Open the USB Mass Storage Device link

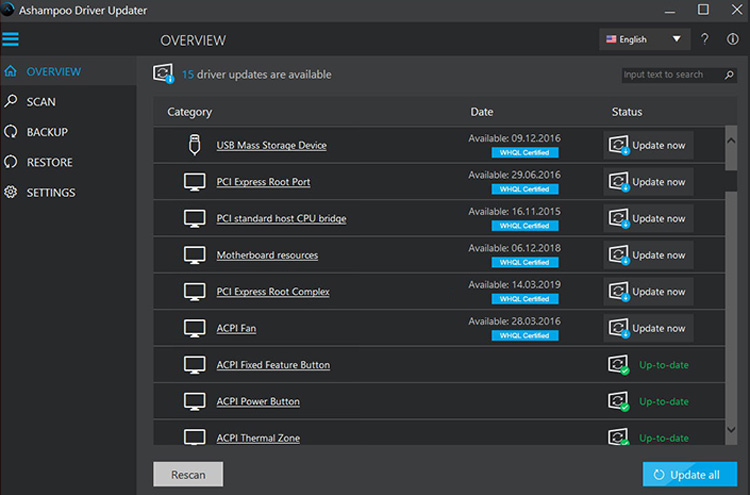[x=272, y=145]
